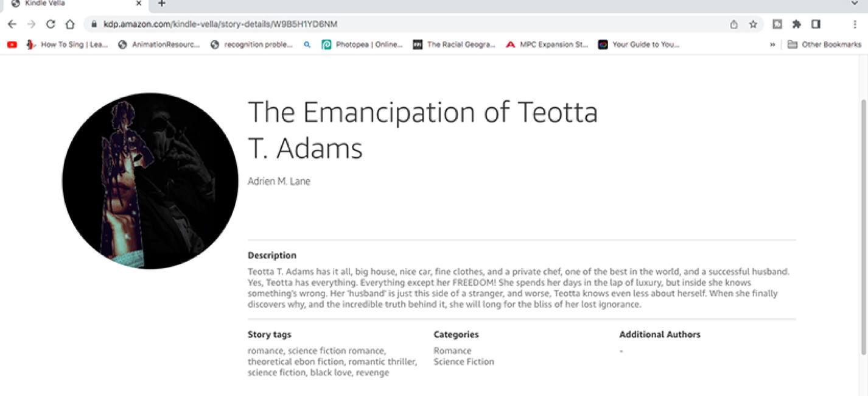The height and width of the screenshot is (396, 868).
Task: Expand the tab search dropdown arrow
Action: click(x=855, y=4)
